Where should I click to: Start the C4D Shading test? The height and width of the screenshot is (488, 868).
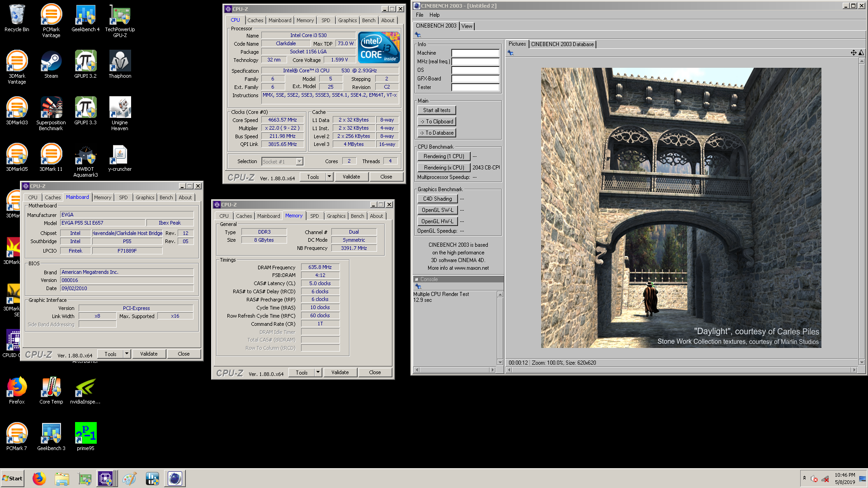(437, 199)
